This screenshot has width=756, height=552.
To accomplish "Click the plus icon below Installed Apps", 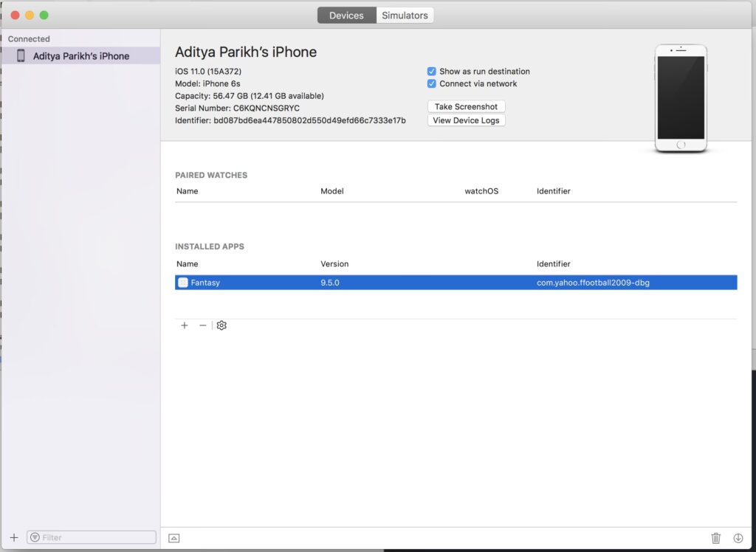I will coord(185,325).
